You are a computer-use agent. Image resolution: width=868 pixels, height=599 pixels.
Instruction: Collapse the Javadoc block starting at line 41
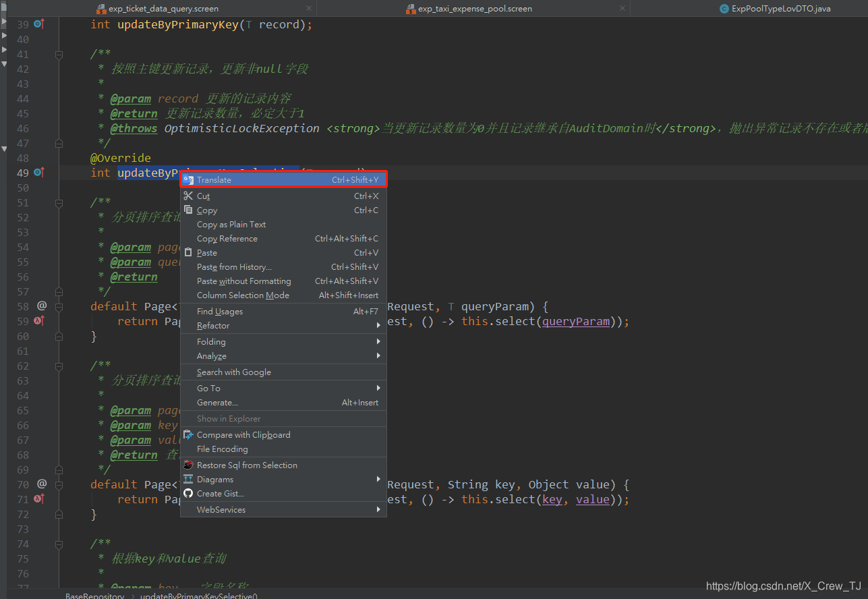59,54
